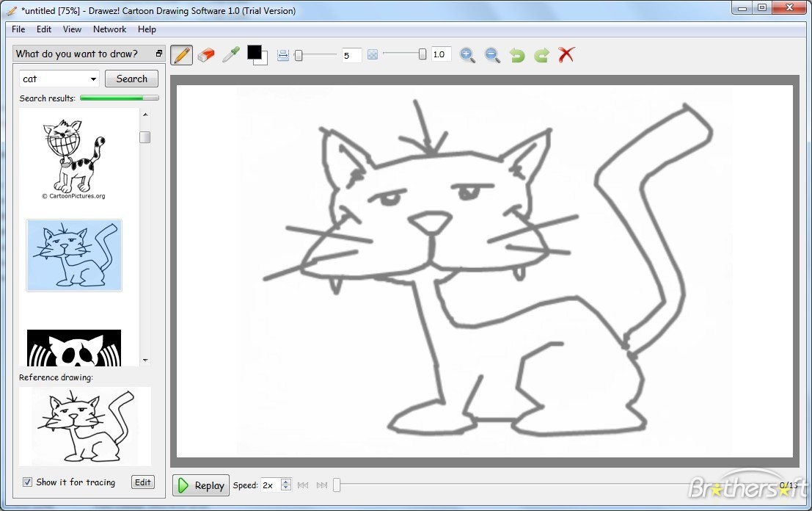812x511 pixels.
Task: Click the Edit button under the reference drawing
Action: pyautogui.click(x=142, y=482)
